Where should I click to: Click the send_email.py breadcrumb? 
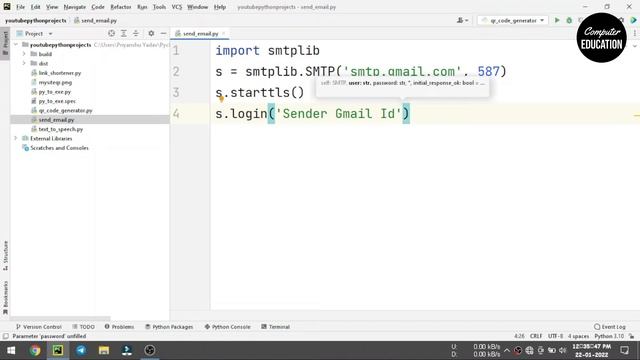coord(96,20)
